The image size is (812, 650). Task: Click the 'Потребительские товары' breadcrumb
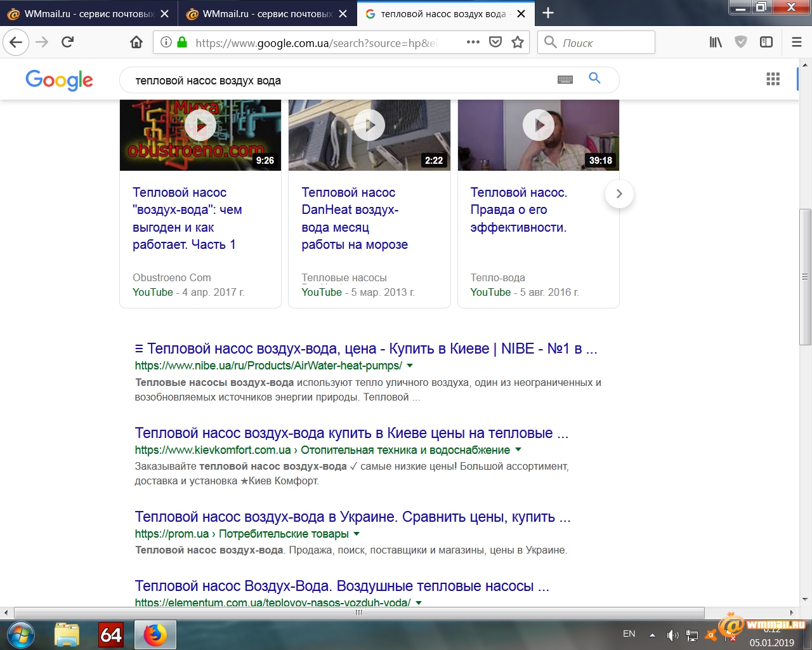tap(284, 534)
